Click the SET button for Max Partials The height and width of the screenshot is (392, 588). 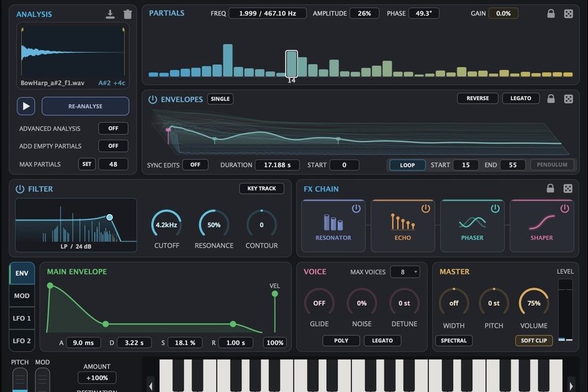[86, 164]
